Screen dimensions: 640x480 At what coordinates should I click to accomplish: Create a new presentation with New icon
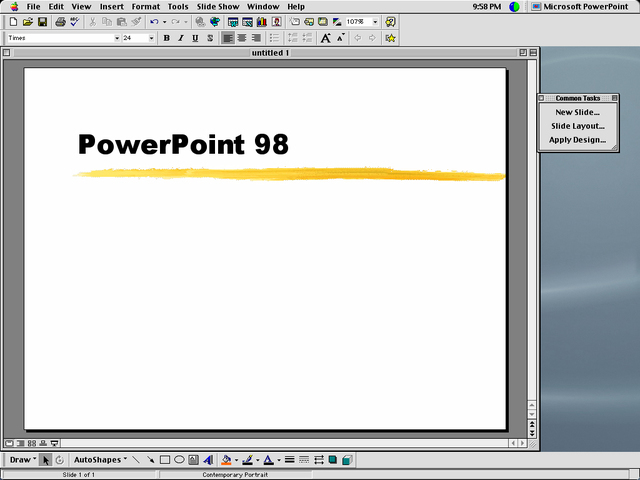tap(13, 22)
